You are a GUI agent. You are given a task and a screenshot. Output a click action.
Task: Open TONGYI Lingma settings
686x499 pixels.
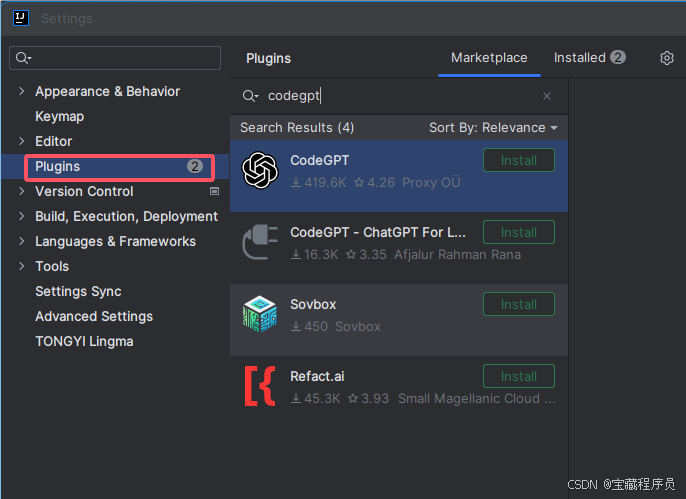[x=84, y=341]
